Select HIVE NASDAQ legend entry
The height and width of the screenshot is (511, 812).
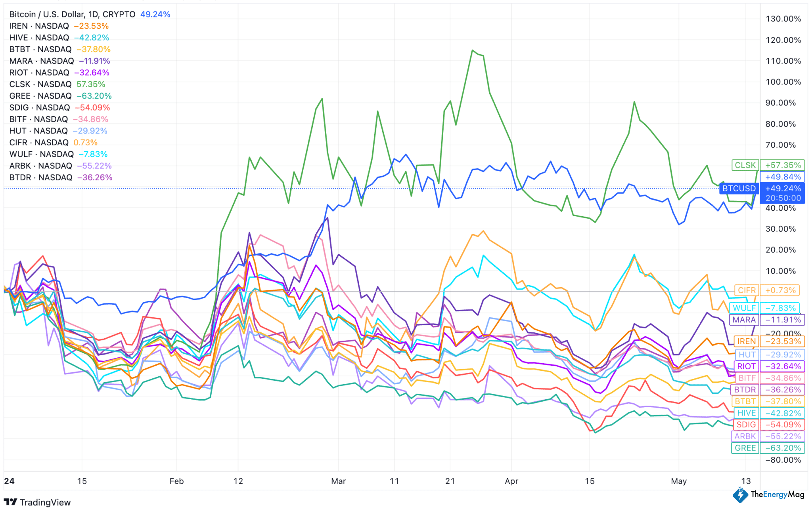(39, 38)
